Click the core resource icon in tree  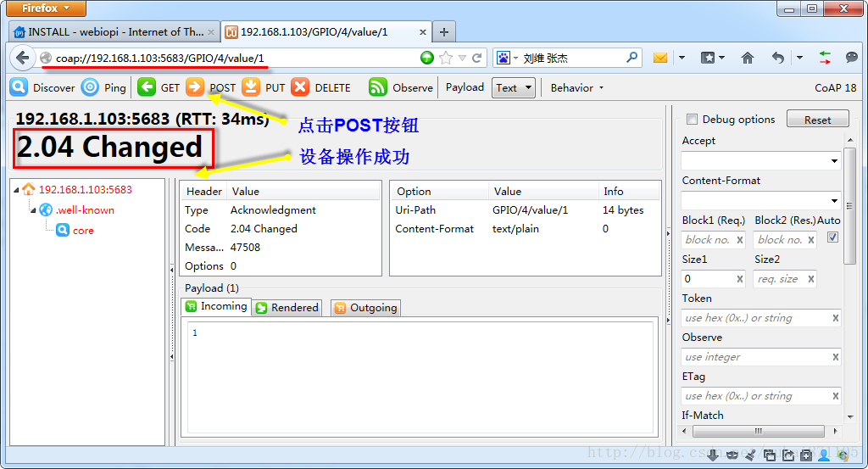[63, 230]
